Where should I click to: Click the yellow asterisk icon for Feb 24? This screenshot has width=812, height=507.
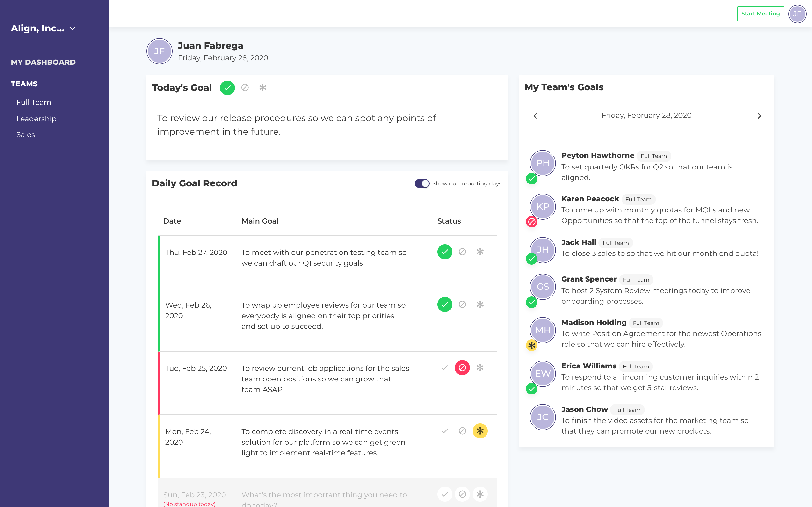point(480,431)
